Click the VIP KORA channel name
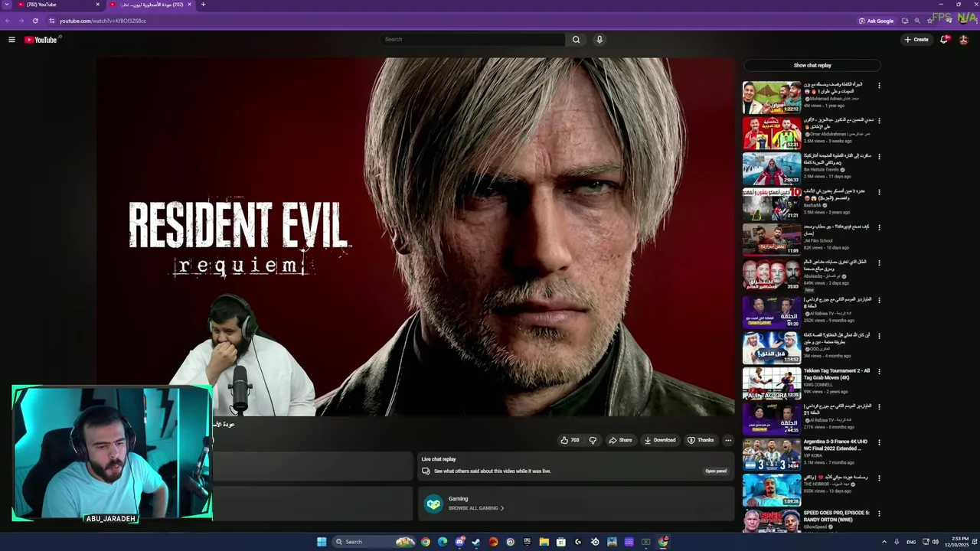This screenshot has width=980, height=551. pos(812,455)
